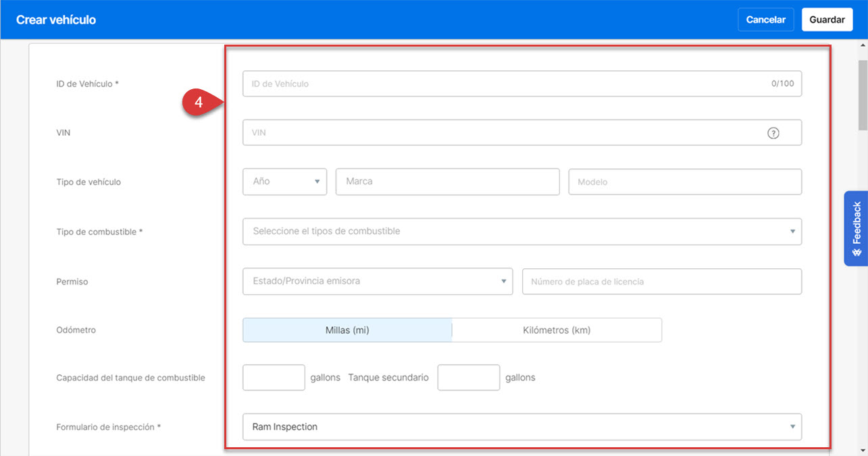Open the Ram Inspection form dropdown
868x456 pixels.
point(522,427)
